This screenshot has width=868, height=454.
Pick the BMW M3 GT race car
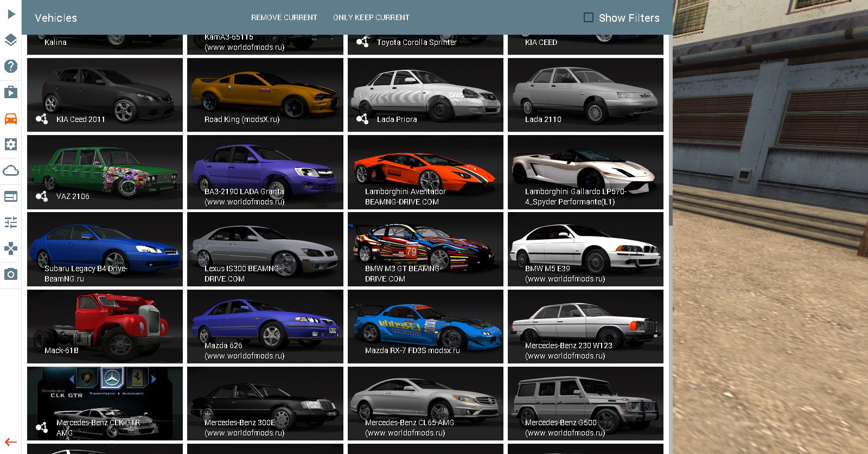pyautogui.click(x=425, y=249)
